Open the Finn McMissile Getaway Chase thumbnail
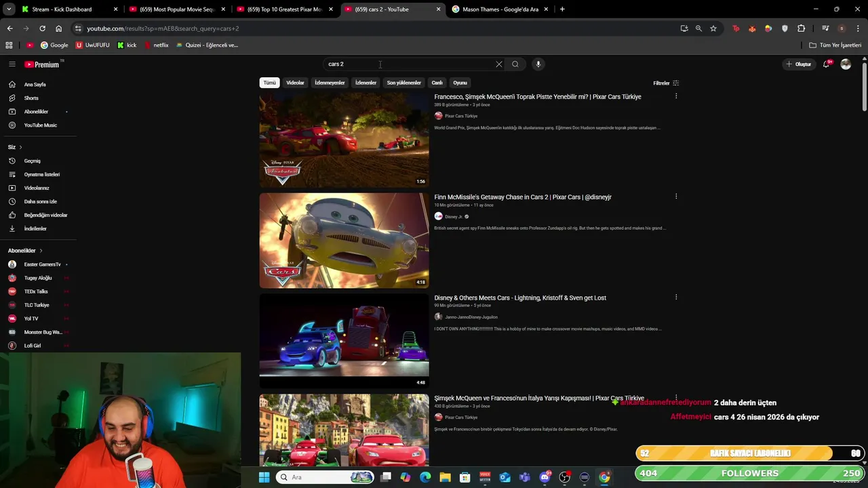 (x=344, y=241)
